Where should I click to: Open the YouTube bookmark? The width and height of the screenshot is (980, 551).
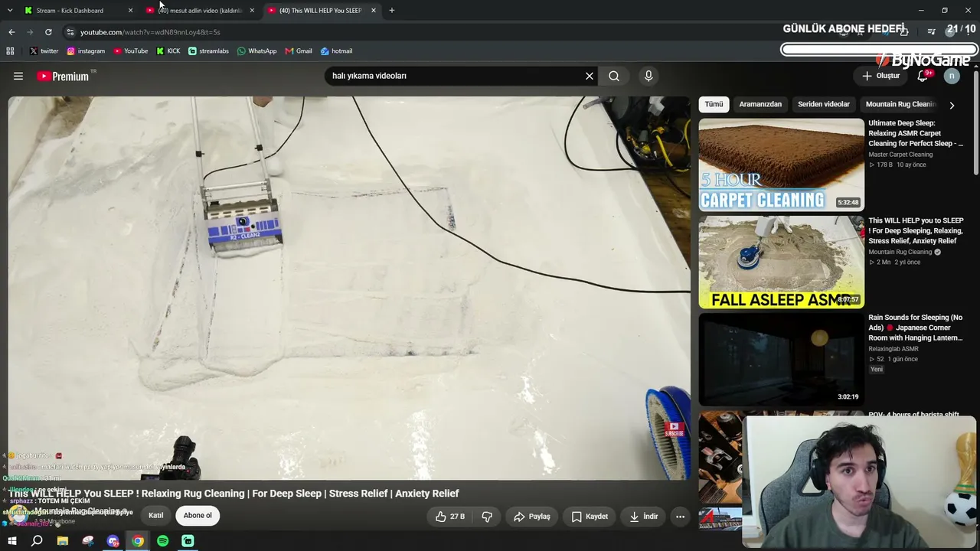[x=131, y=51]
